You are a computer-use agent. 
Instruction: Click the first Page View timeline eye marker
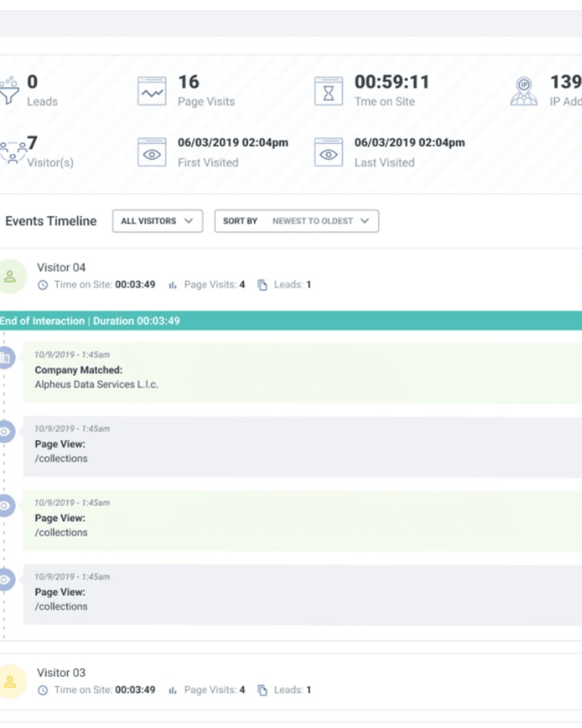point(5,432)
